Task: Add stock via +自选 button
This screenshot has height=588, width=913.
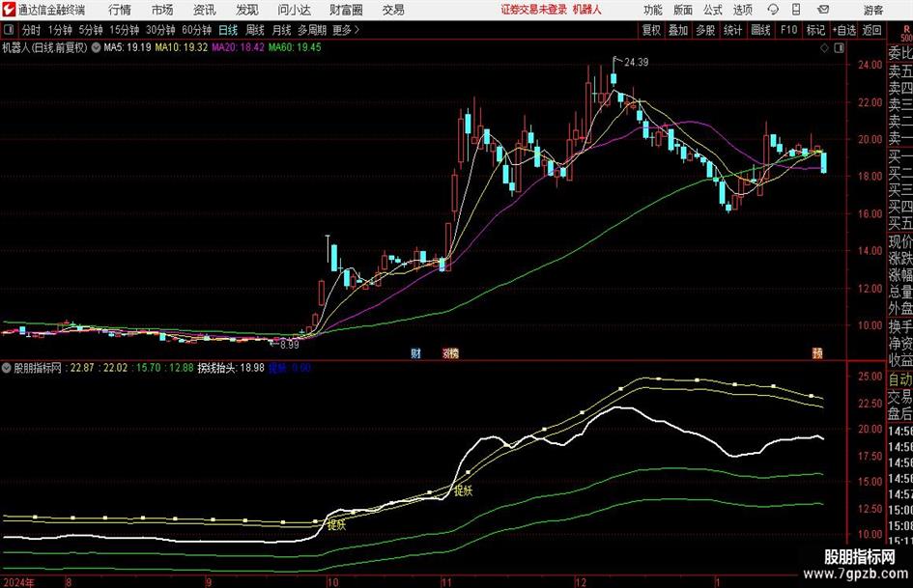Action: pos(843,30)
